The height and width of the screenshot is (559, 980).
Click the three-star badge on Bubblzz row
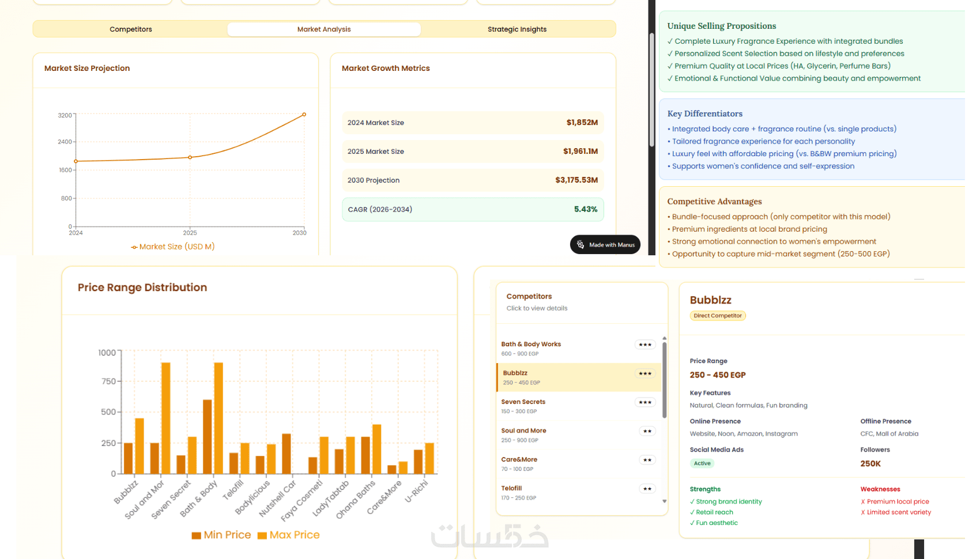point(645,373)
